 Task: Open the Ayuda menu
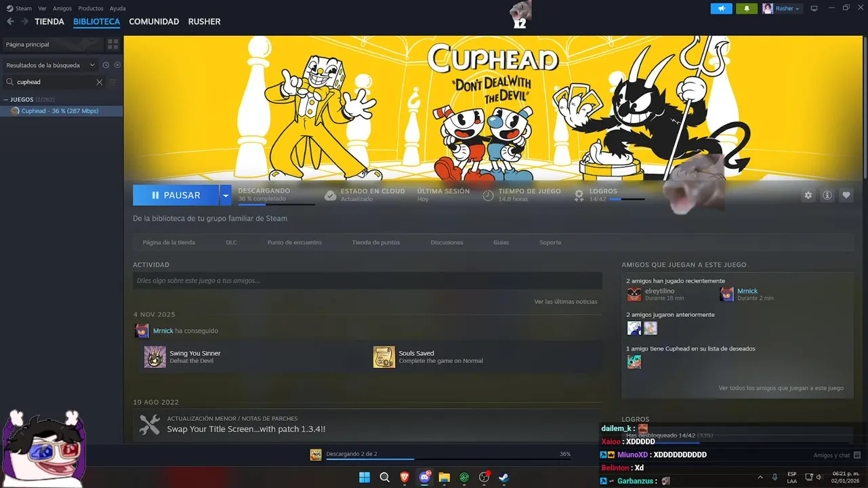coord(118,8)
